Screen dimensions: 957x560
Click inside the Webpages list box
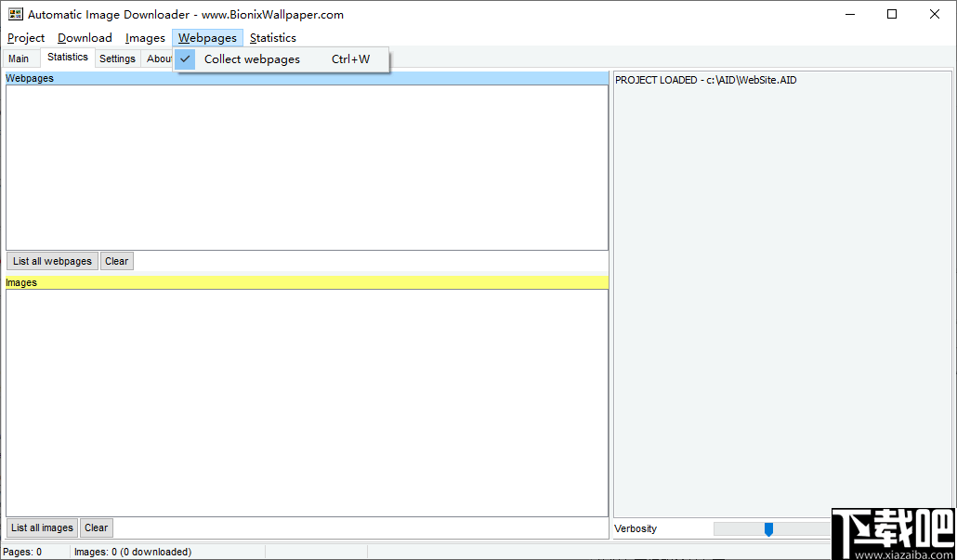coord(307,167)
